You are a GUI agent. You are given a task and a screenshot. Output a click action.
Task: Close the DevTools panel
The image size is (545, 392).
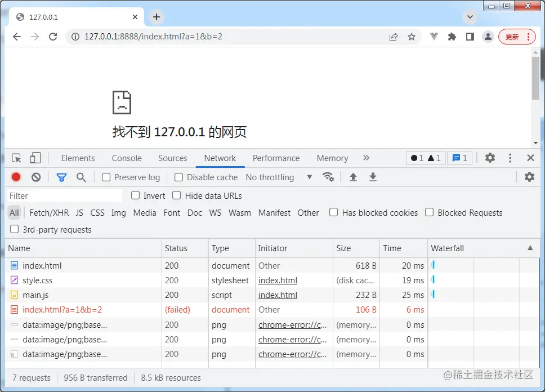530,158
